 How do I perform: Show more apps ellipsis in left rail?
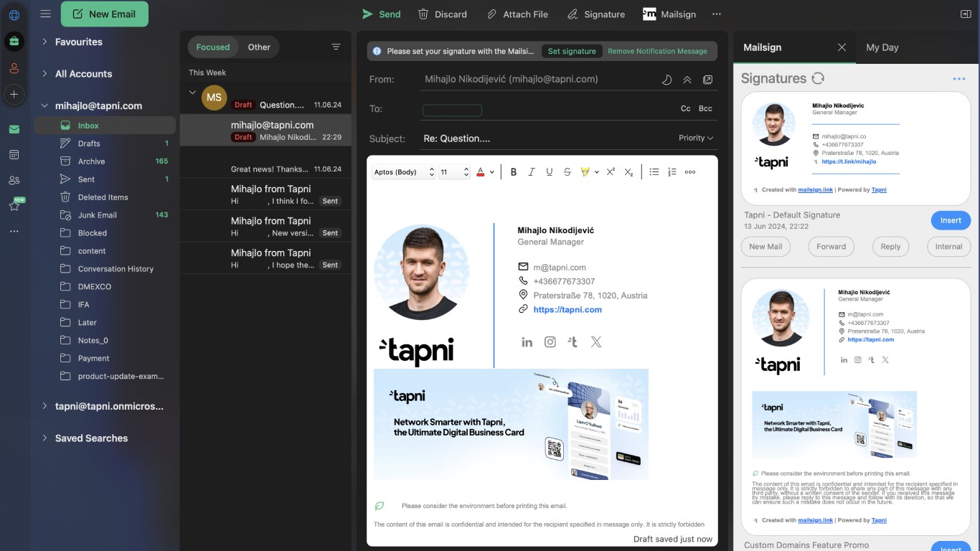(14, 231)
